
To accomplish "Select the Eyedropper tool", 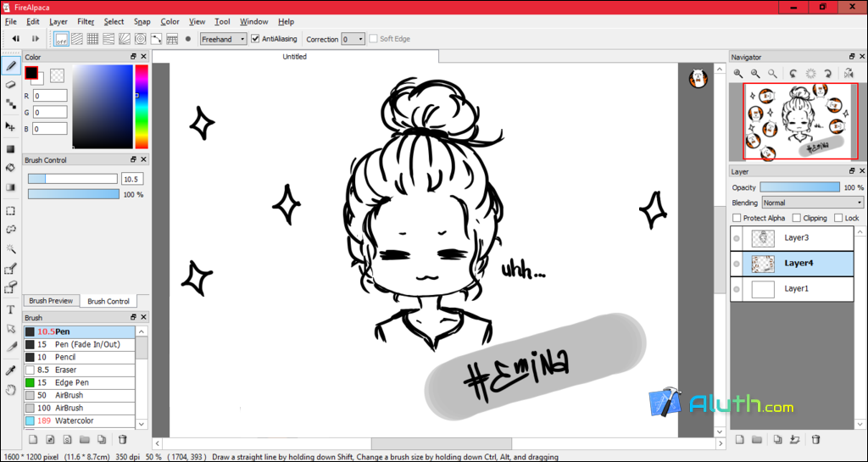I will (x=10, y=370).
